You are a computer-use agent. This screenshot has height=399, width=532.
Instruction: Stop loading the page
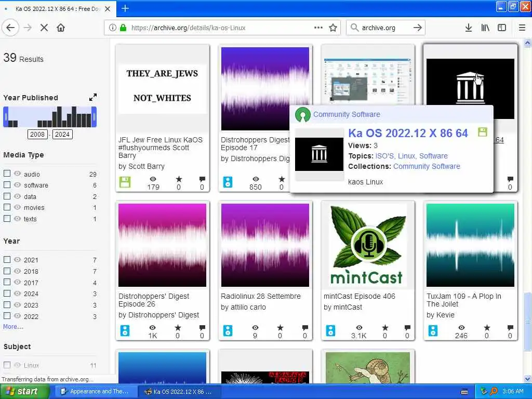44,28
